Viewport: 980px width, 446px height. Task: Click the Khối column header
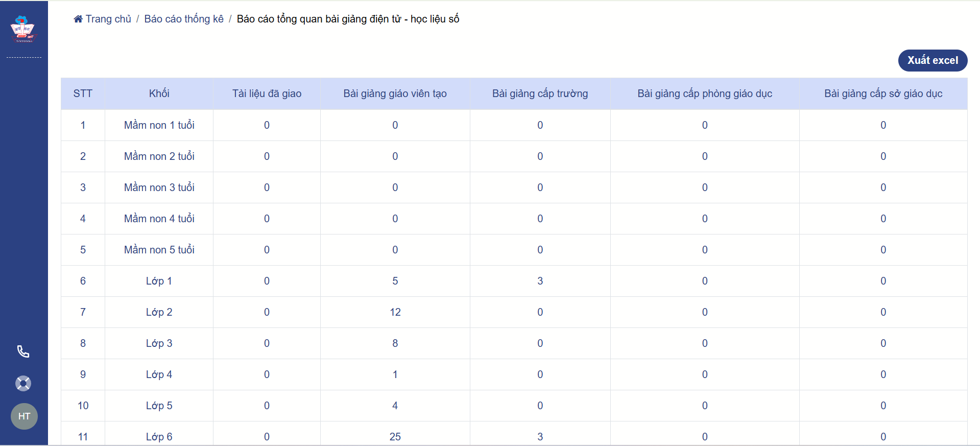point(159,93)
